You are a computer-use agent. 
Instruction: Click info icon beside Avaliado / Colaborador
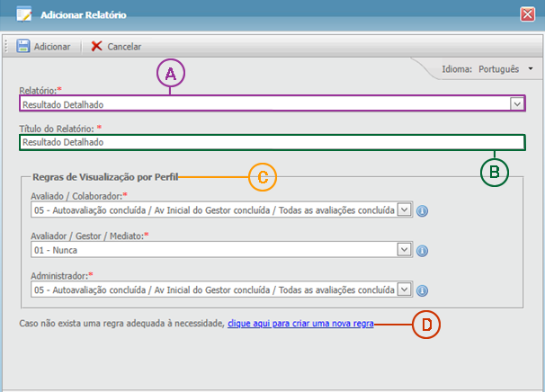pyautogui.click(x=421, y=210)
